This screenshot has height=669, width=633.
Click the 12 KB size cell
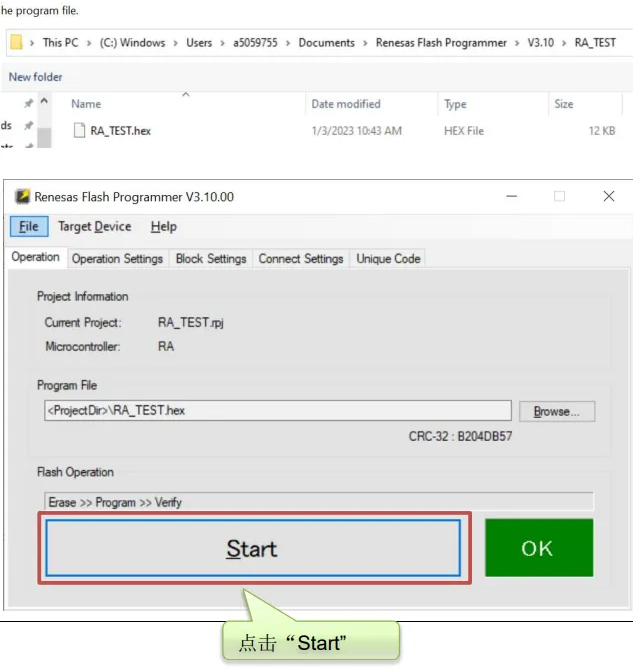click(x=602, y=131)
